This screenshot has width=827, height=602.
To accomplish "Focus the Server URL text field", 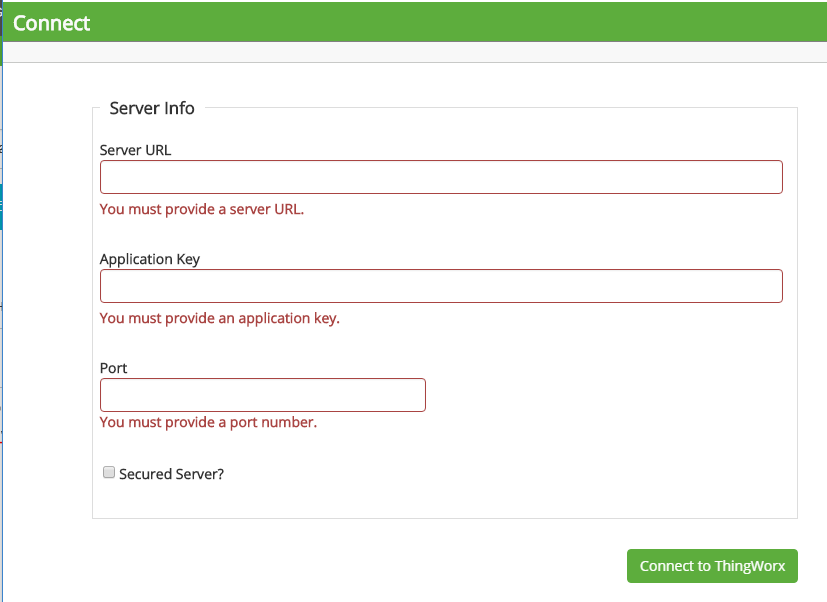I will point(441,177).
